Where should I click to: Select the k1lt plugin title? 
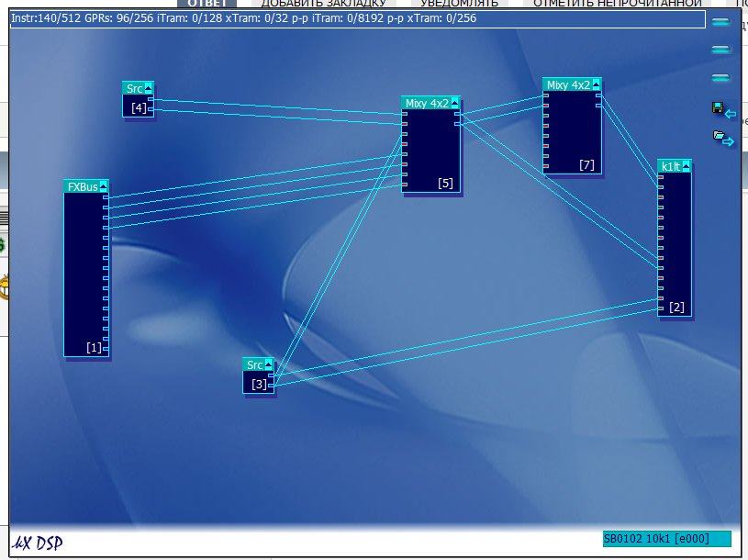(671, 166)
